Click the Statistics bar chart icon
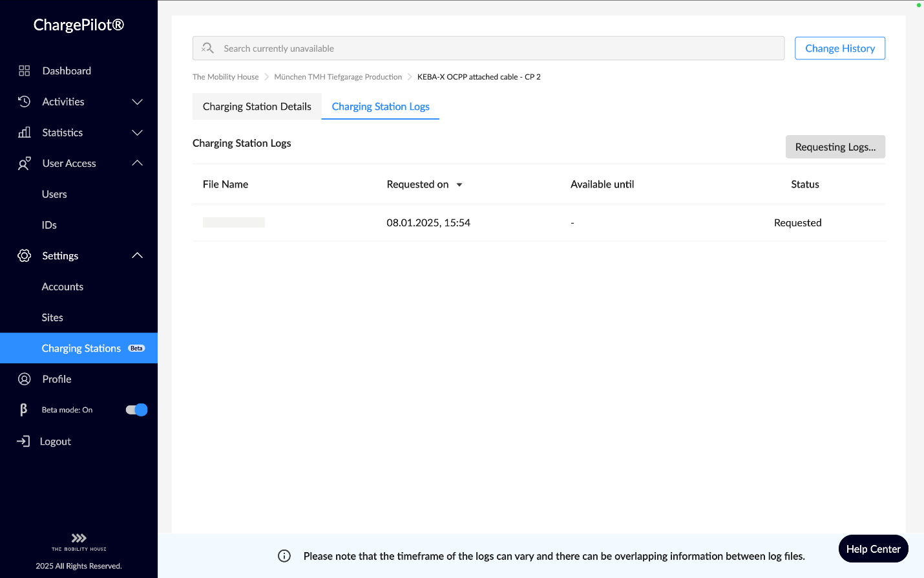Image resolution: width=924 pixels, height=578 pixels. tap(25, 133)
